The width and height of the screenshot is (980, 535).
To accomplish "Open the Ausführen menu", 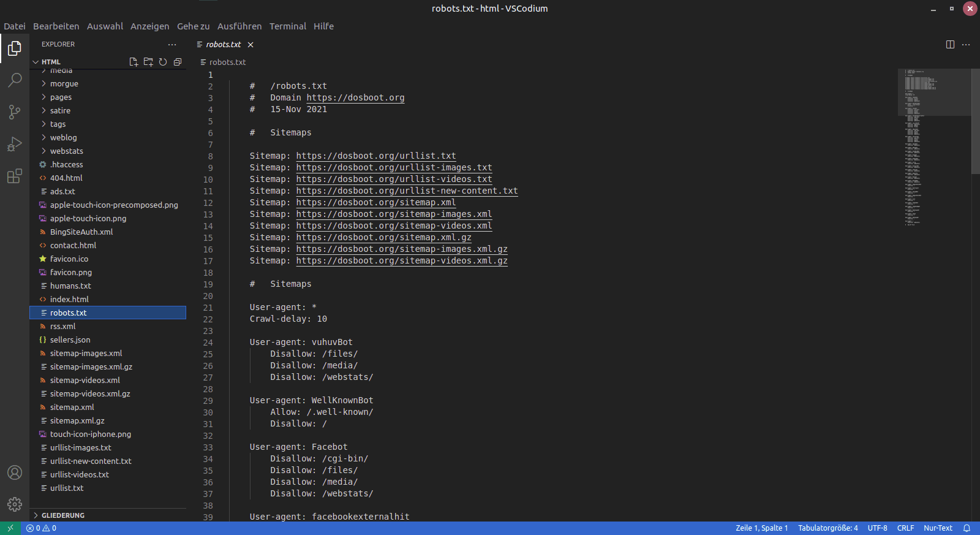I will [239, 26].
